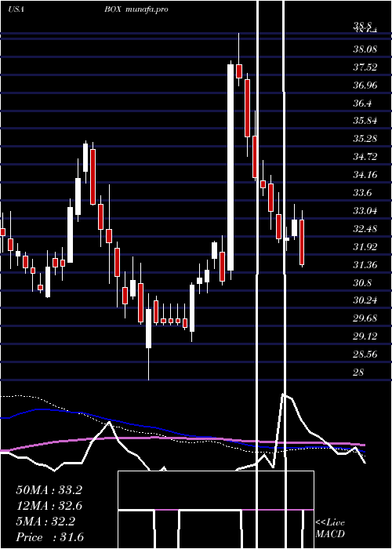Click the BOX munafa.pro title text
Image resolution: width=392 pixels, height=549 pixels.
[x=136, y=9]
